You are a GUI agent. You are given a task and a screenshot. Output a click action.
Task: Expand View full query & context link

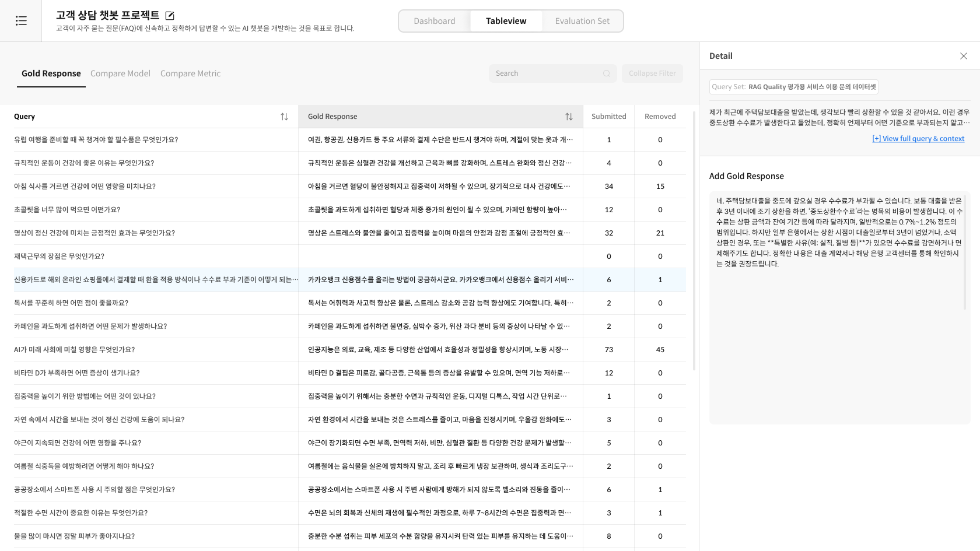918,139
